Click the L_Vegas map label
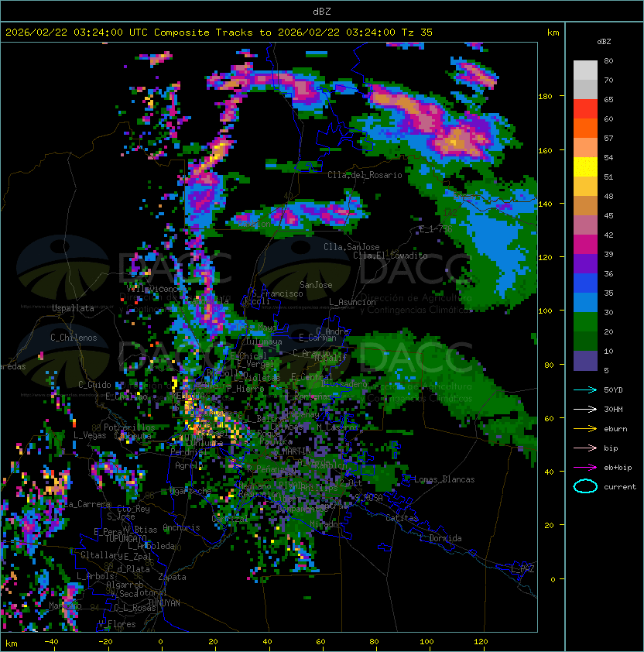The image size is (644, 652). pos(90,435)
